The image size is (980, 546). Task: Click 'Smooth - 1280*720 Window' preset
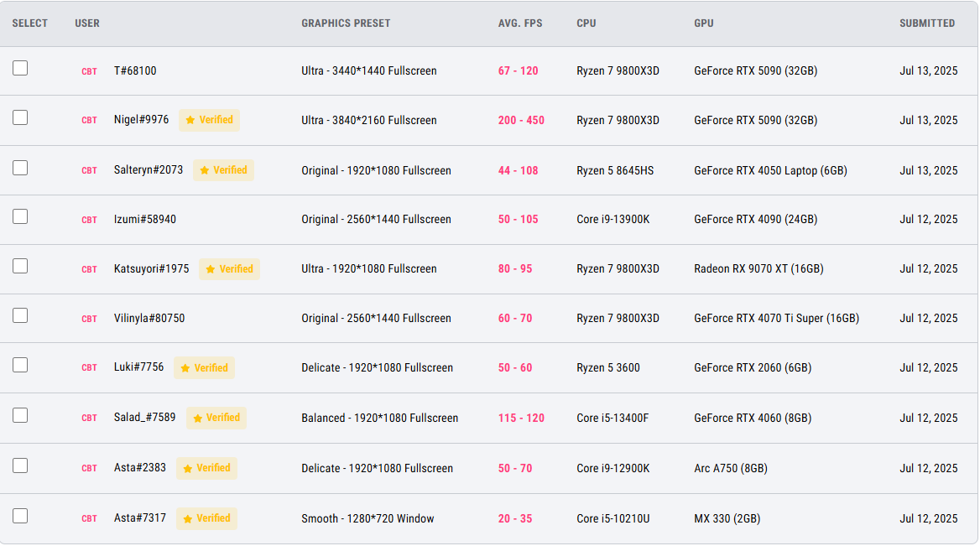(x=367, y=518)
